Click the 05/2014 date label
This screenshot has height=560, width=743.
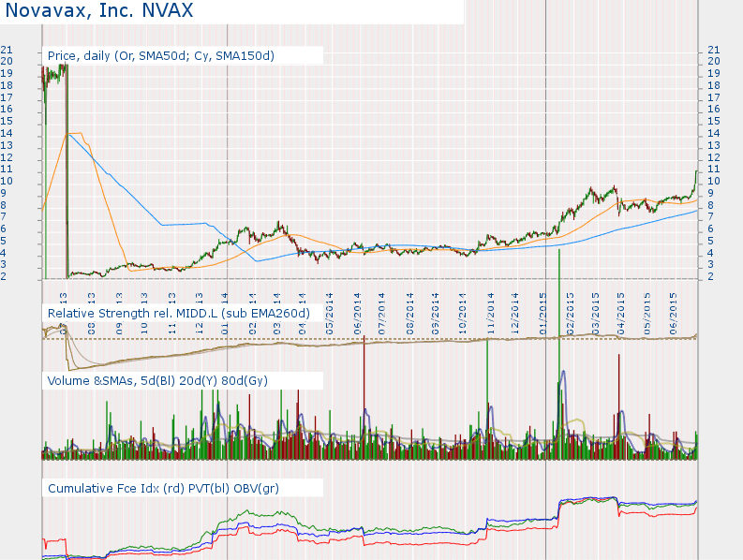coord(328,314)
